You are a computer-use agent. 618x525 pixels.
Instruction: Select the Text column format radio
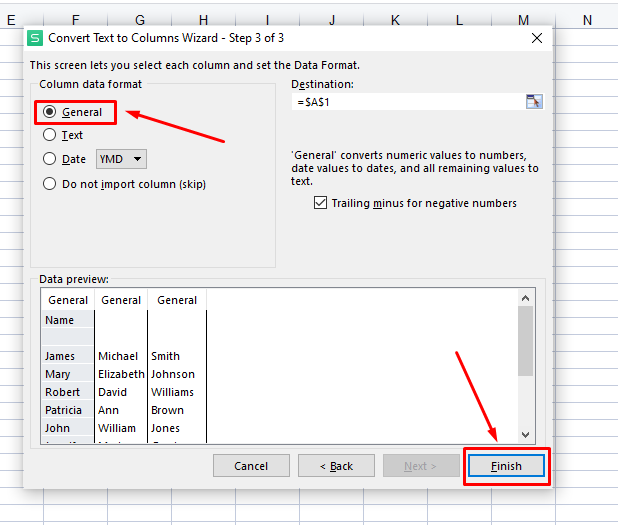point(49,135)
